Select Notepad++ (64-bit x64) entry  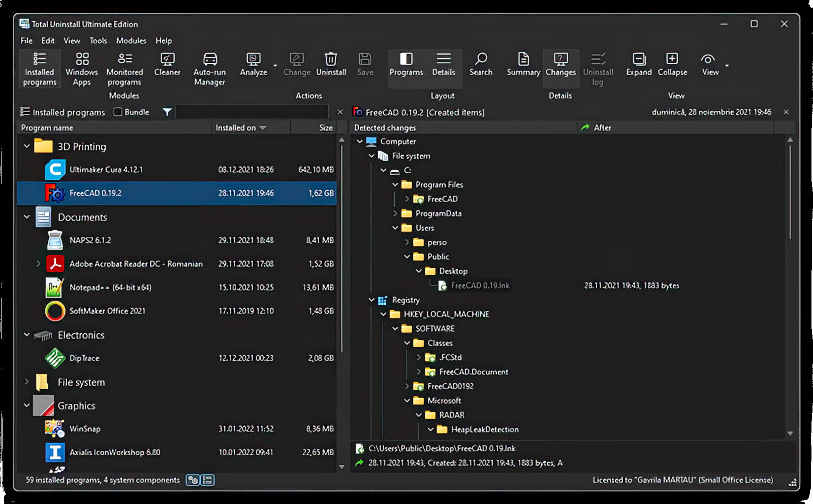[177, 288]
